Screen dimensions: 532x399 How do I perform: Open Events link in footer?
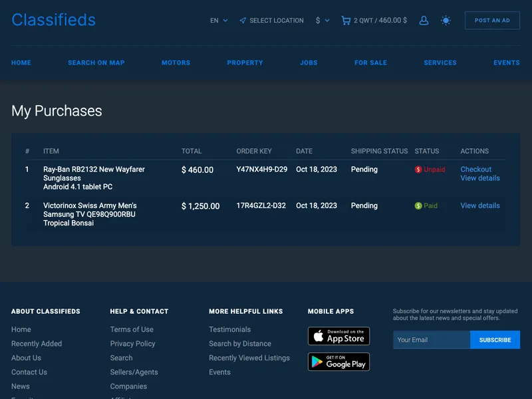coord(219,372)
